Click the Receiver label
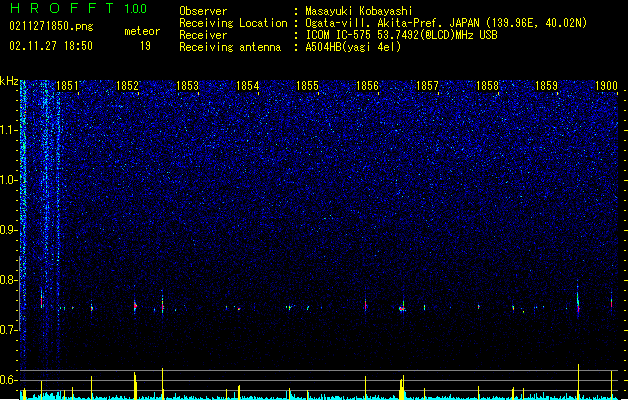 click(x=203, y=35)
